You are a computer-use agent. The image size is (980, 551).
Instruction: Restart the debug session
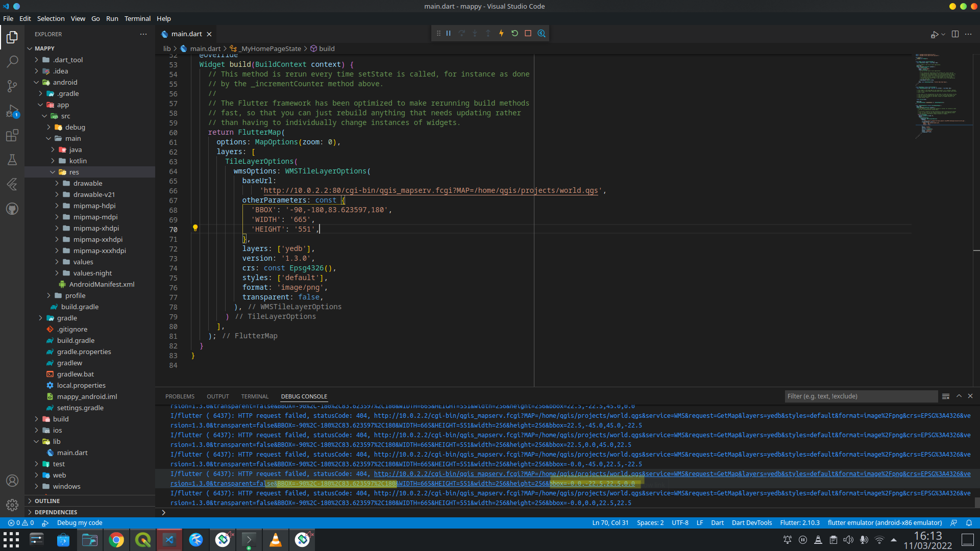pos(514,34)
